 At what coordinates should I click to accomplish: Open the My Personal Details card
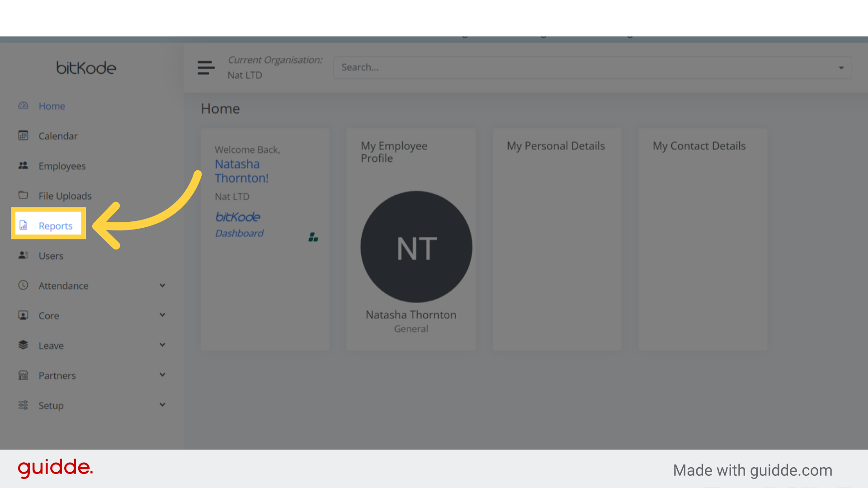pos(557,239)
